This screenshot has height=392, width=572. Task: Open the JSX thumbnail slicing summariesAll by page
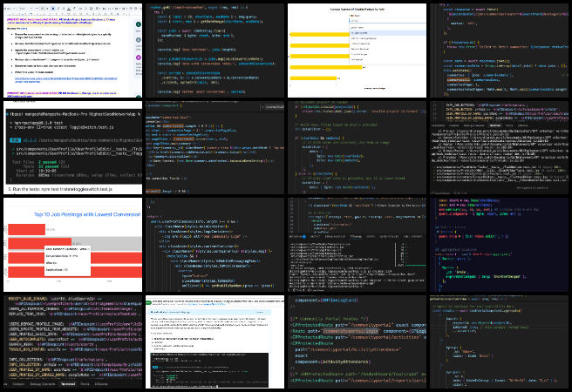point(214,147)
